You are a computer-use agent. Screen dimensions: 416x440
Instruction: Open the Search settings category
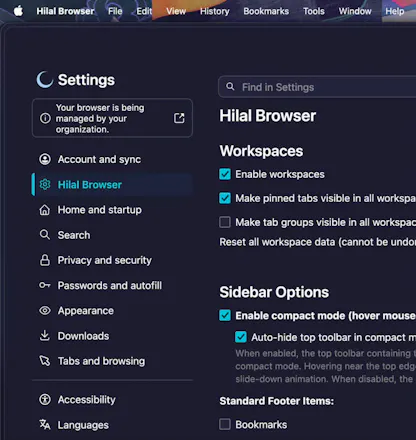[112, 235]
